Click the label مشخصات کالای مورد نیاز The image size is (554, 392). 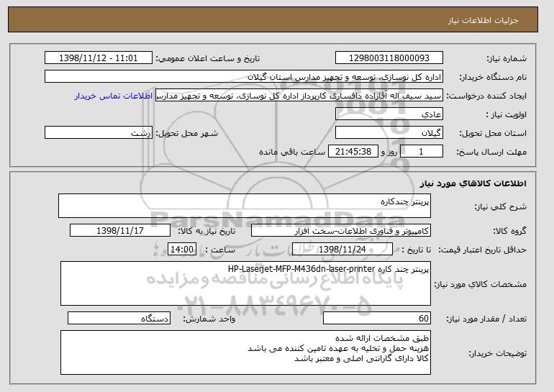480,284
